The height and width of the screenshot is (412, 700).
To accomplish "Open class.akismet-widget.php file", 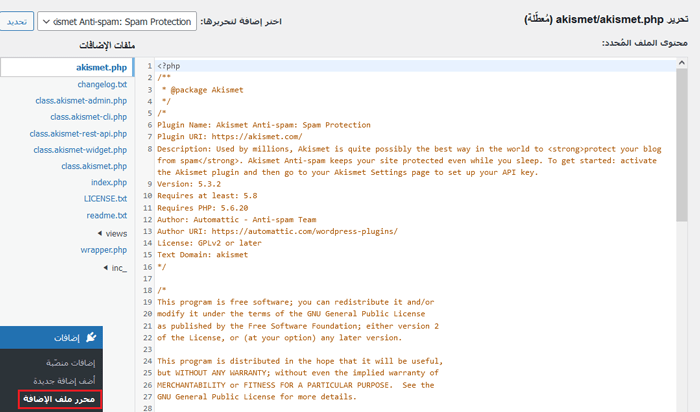I will (80, 150).
